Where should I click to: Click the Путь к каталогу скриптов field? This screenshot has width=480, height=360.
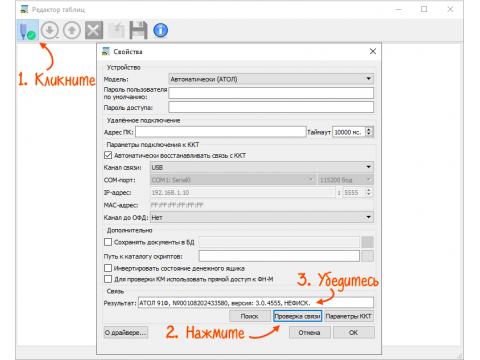[x=279, y=256]
